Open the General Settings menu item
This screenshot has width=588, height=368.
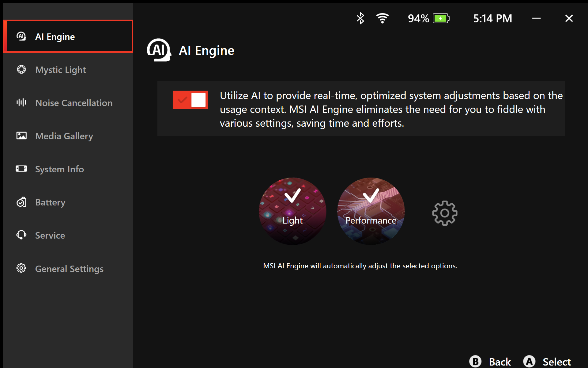pyautogui.click(x=69, y=269)
